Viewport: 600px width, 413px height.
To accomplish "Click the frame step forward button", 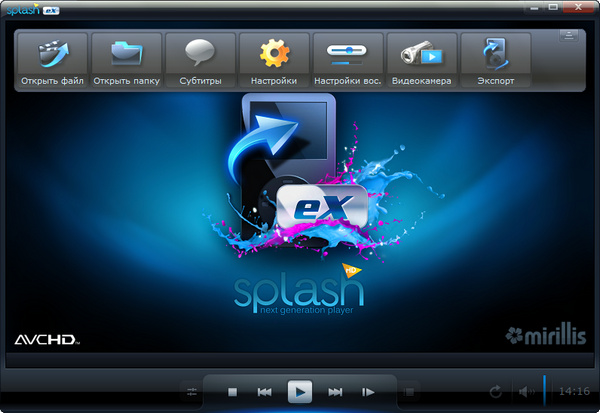I will click(368, 392).
